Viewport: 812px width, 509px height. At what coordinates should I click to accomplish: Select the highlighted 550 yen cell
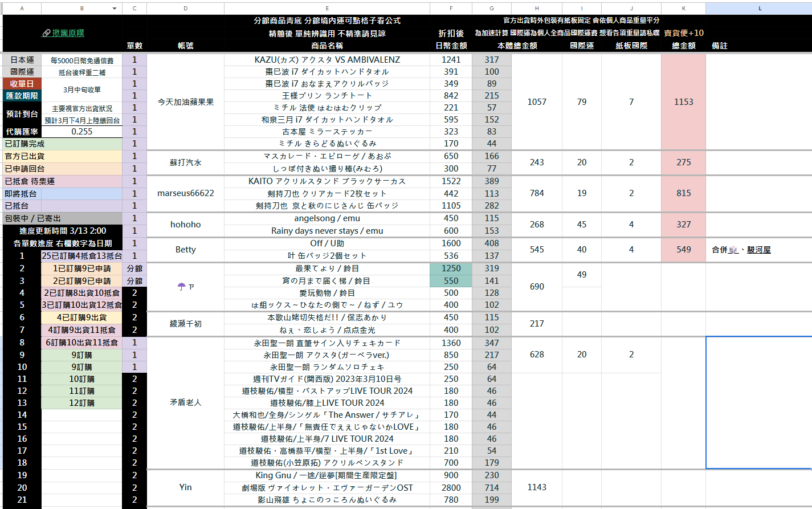click(x=451, y=281)
